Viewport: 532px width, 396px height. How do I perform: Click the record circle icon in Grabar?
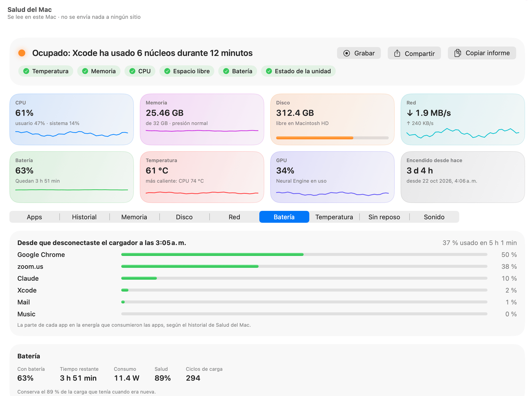pyautogui.click(x=347, y=53)
